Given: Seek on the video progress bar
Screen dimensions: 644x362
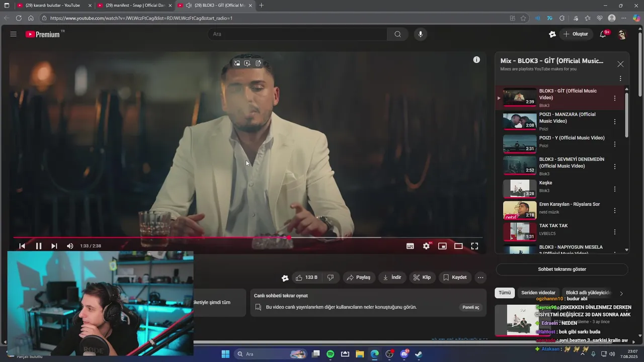Looking at the screenshot, I should point(248,237).
